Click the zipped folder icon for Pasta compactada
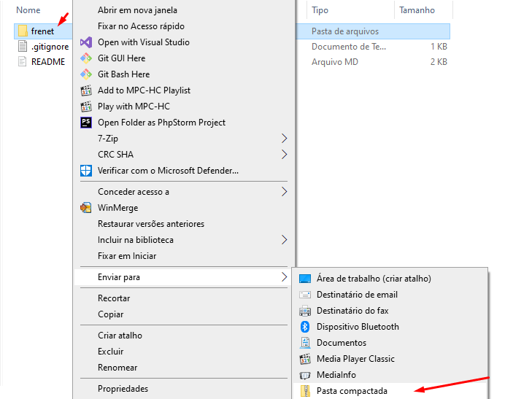Viewport: 532px width, 399px height. [305, 391]
